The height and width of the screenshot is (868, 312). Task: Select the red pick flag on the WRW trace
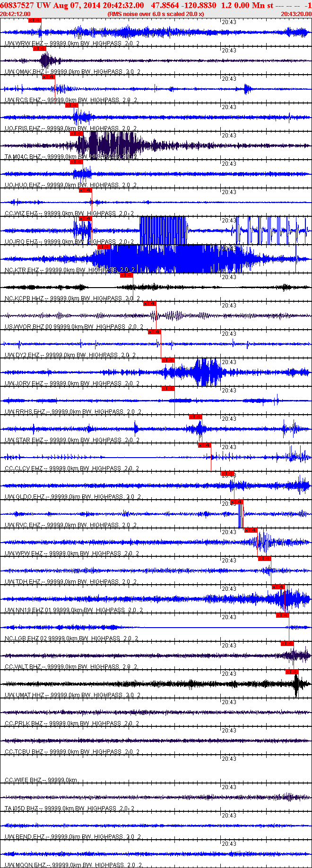35,20
